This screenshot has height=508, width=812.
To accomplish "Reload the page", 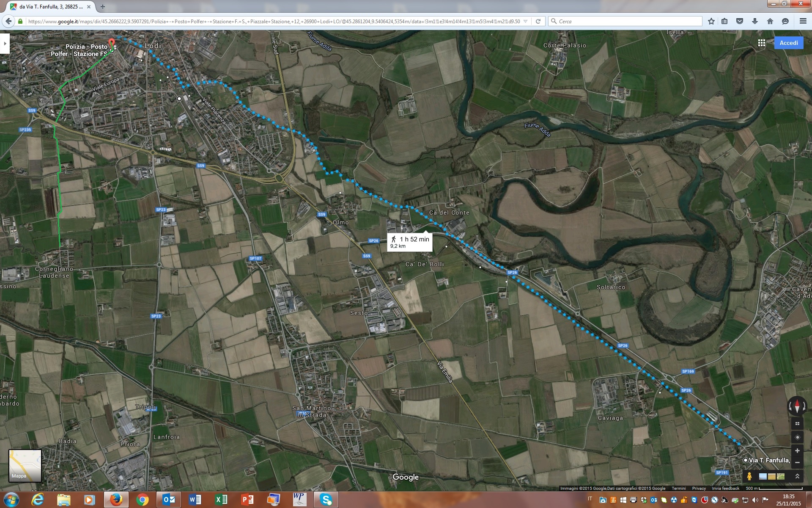I will (x=538, y=21).
